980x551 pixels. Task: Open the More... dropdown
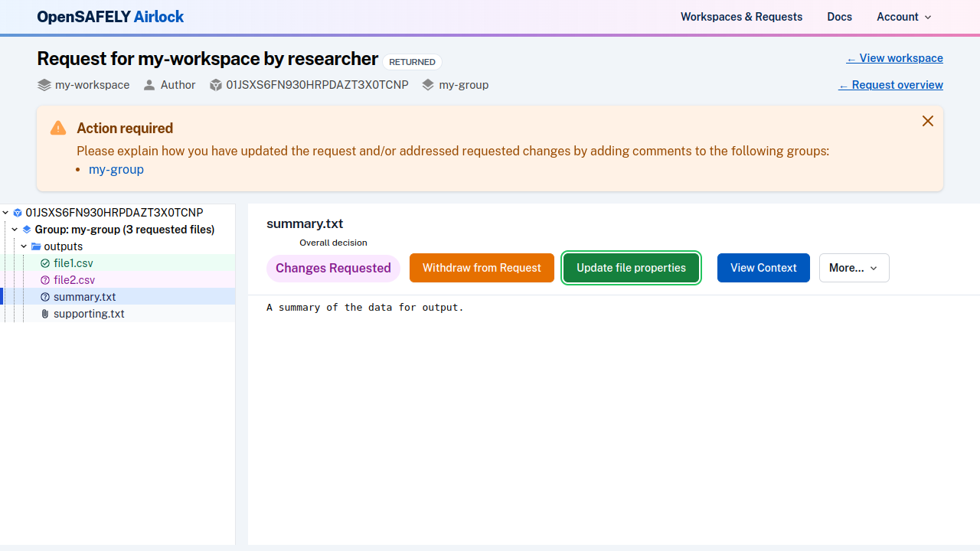tap(854, 268)
